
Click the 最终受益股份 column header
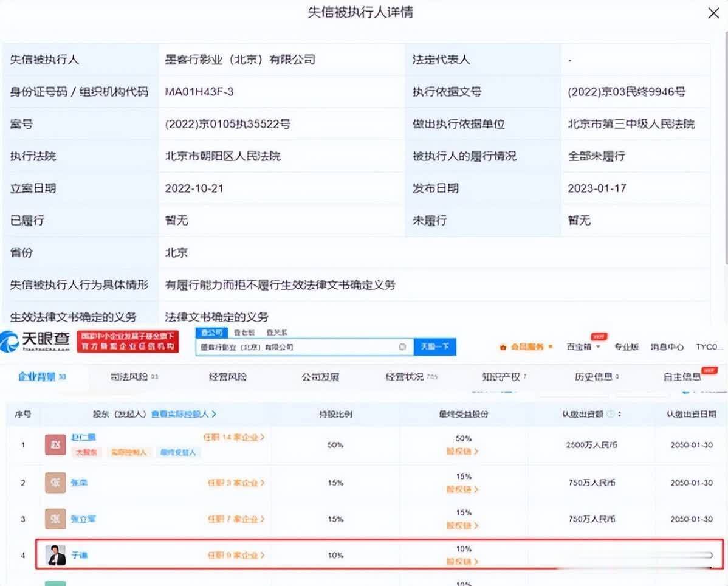[464, 414]
